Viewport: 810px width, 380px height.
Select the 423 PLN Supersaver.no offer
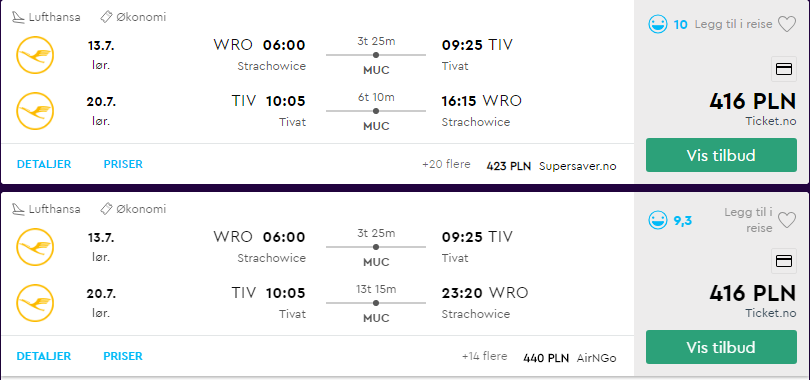pos(551,166)
